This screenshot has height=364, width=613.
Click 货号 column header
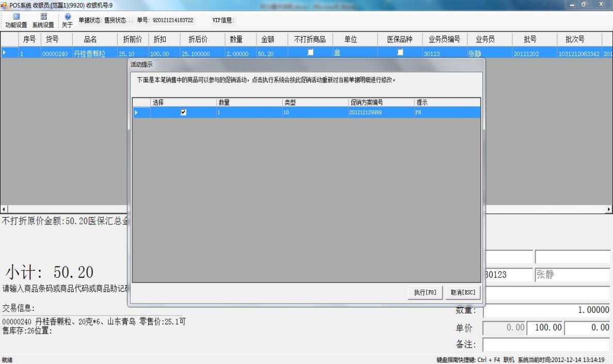tap(57, 40)
